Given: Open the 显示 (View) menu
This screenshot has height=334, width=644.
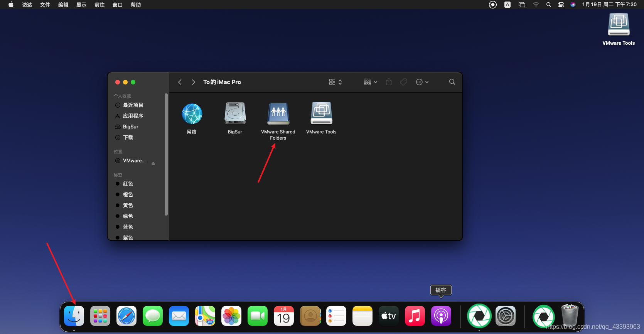Looking at the screenshot, I should tap(81, 5).
